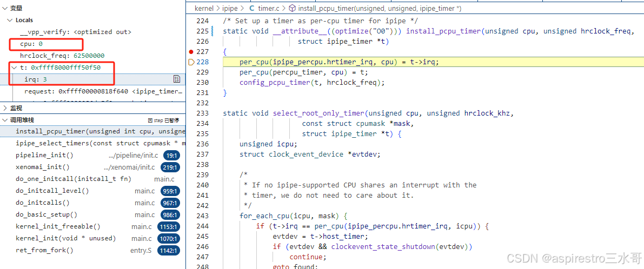Click the ipipe breadcrumb segment

point(230,8)
